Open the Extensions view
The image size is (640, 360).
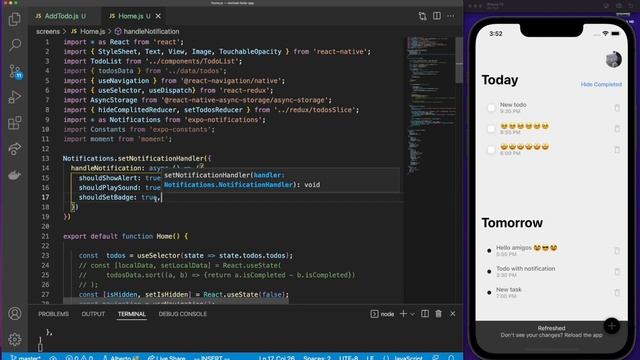(x=15, y=123)
